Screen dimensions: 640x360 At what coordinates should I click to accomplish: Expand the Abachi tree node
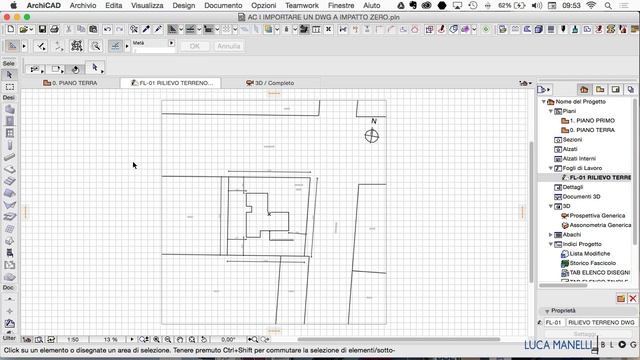coord(550,235)
